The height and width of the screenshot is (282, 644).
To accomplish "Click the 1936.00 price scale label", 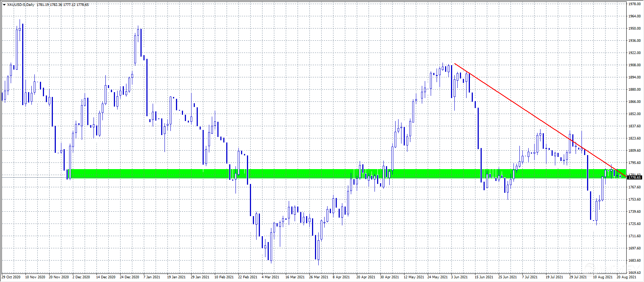I will coord(634,41).
